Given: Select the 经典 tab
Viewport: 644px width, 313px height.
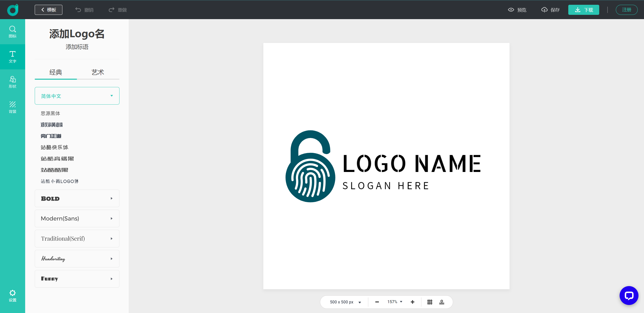Looking at the screenshot, I should (x=56, y=72).
